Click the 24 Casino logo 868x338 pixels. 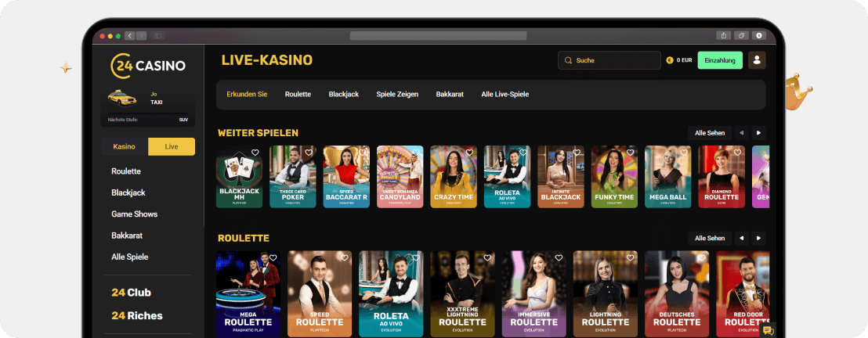pyautogui.click(x=148, y=65)
